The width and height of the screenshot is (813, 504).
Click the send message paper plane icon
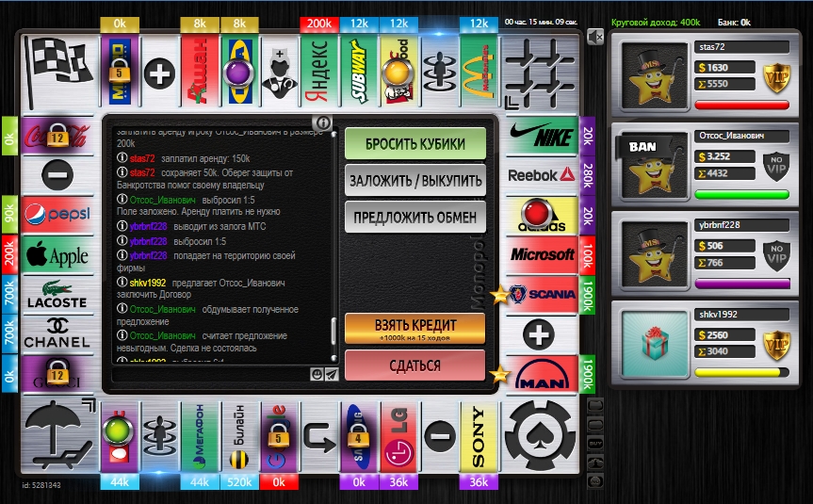click(x=332, y=374)
